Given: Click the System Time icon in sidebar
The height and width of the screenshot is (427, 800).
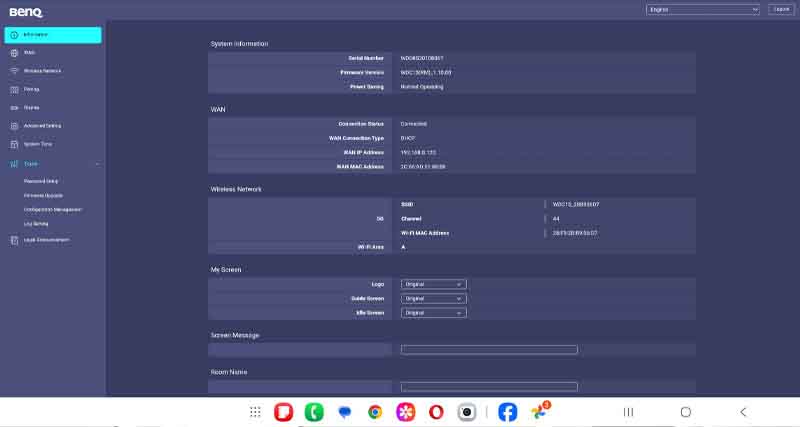Looking at the screenshot, I should pyautogui.click(x=14, y=144).
